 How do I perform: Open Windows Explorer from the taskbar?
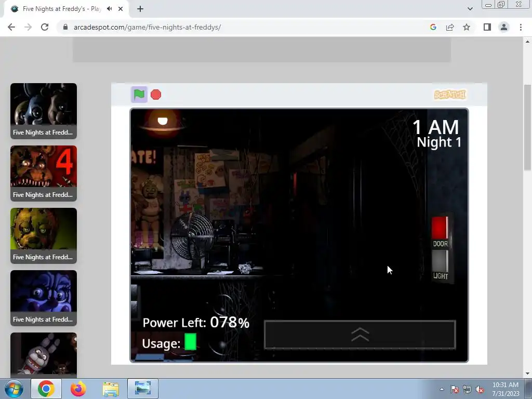point(111,389)
